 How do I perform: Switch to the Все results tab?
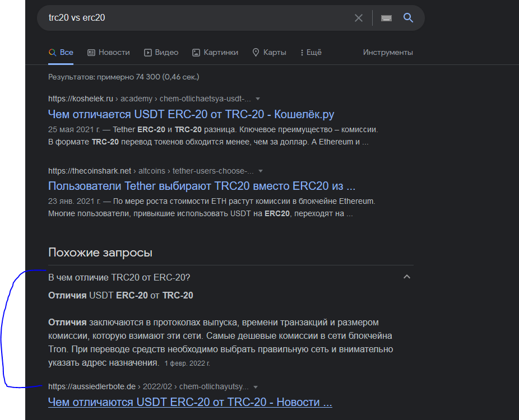tap(61, 52)
